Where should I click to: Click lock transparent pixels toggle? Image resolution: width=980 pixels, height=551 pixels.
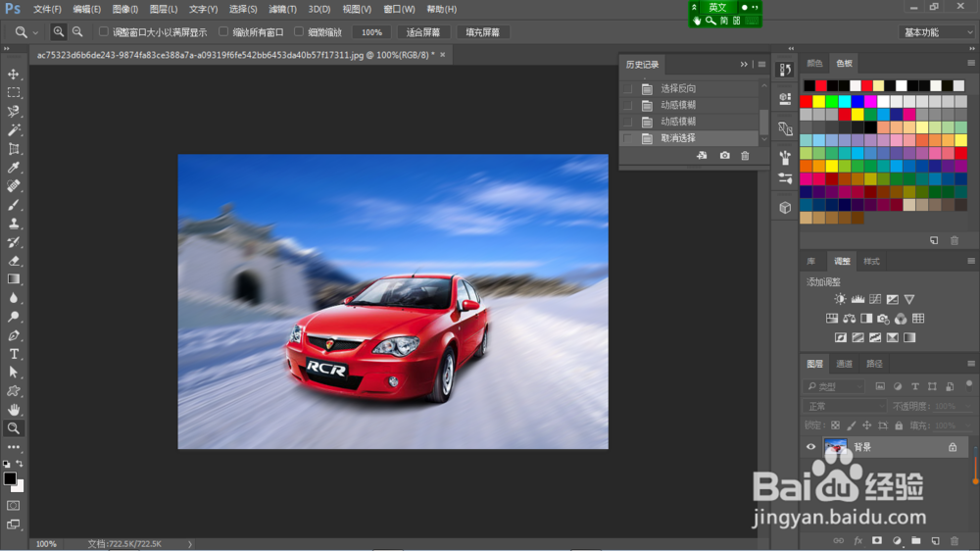click(x=835, y=426)
